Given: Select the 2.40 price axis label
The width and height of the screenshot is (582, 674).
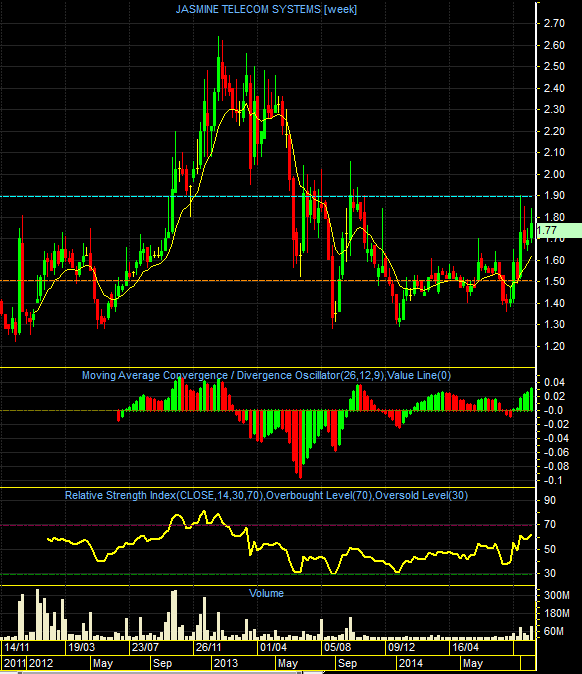Looking at the screenshot, I should [554, 88].
